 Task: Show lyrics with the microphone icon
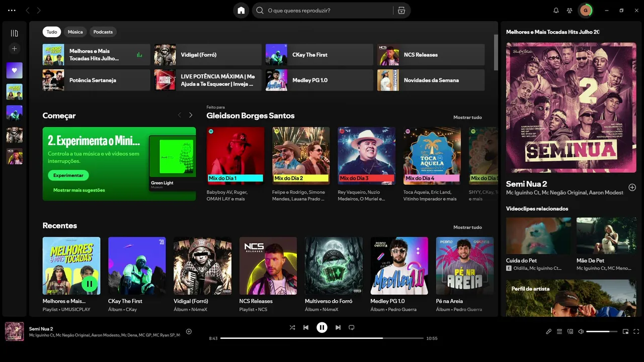[549, 331]
